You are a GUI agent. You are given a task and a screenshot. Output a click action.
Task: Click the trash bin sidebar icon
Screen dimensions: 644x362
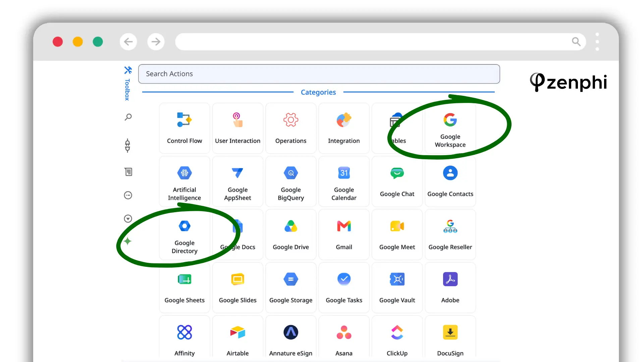pyautogui.click(x=128, y=172)
